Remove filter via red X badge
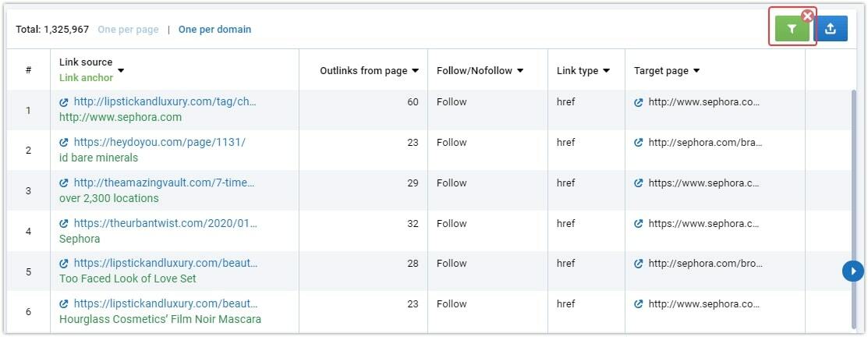 pyautogui.click(x=807, y=16)
